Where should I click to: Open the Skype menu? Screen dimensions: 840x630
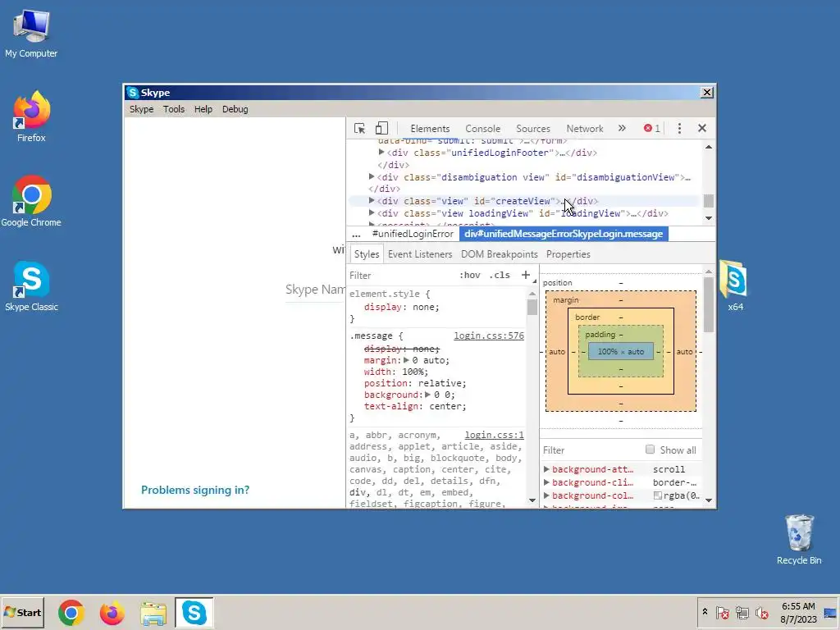(141, 109)
